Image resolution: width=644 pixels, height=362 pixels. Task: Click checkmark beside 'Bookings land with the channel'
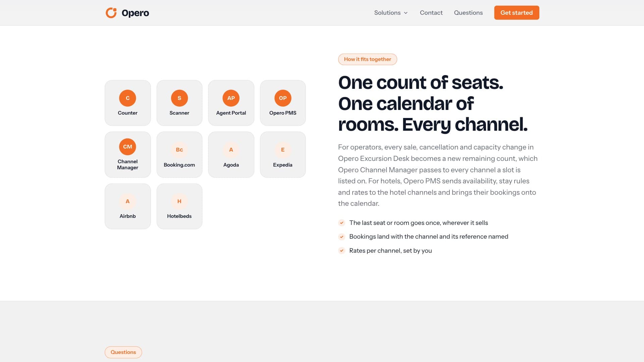pyautogui.click(x=342, y=237)
